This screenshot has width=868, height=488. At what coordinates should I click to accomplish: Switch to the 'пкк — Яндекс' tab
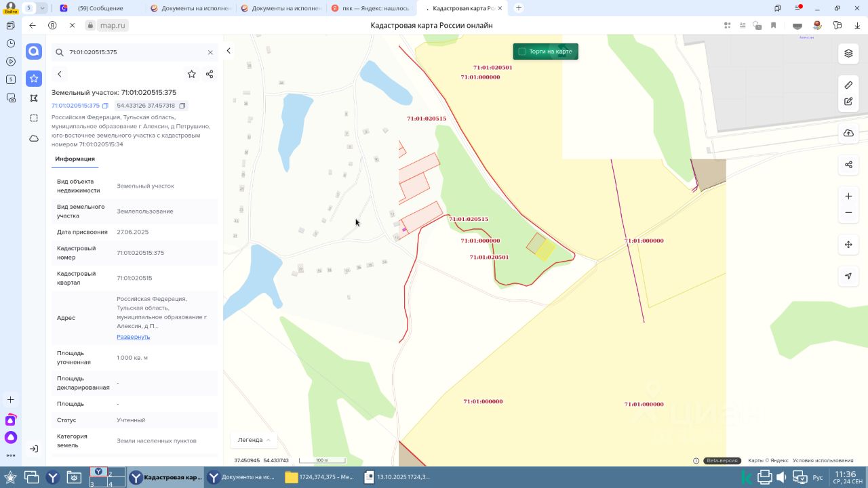click(x=372, y=8)
